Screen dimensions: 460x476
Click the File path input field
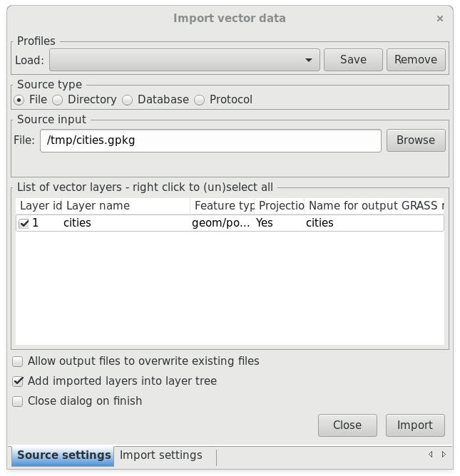tap(210, 140)
